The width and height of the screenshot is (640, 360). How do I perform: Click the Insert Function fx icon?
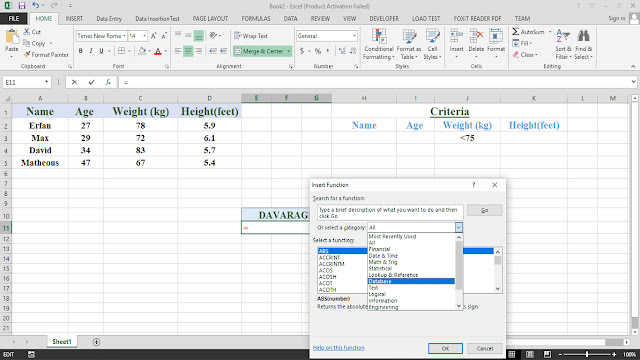(x=108, y=82)
